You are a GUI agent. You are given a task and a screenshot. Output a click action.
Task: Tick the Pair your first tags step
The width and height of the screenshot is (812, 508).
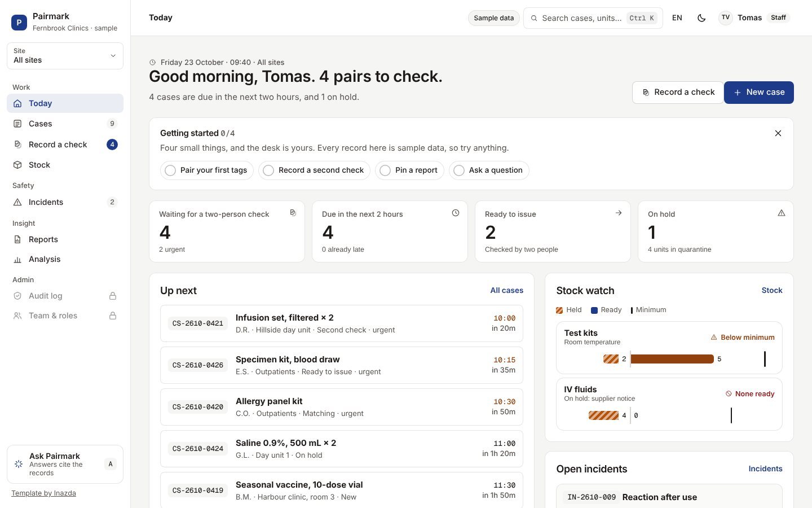[x=207, y=170]
